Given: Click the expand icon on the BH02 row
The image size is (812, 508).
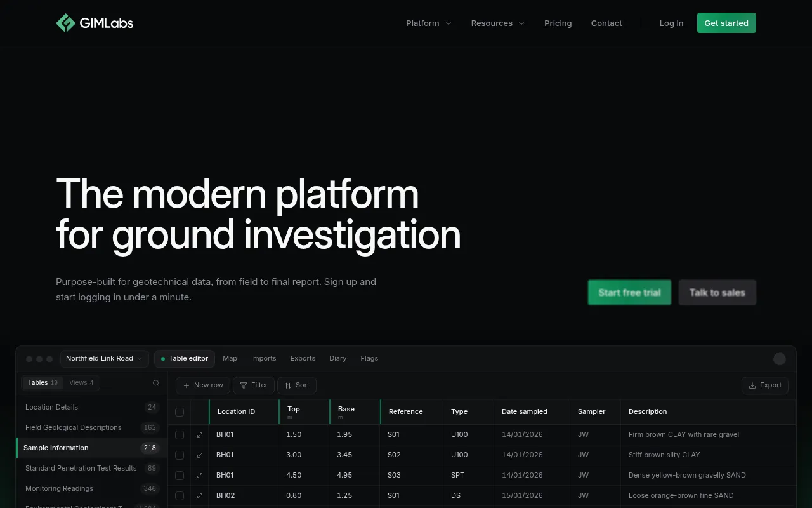Looking at the screenshot, I should (x=200, y=496).
